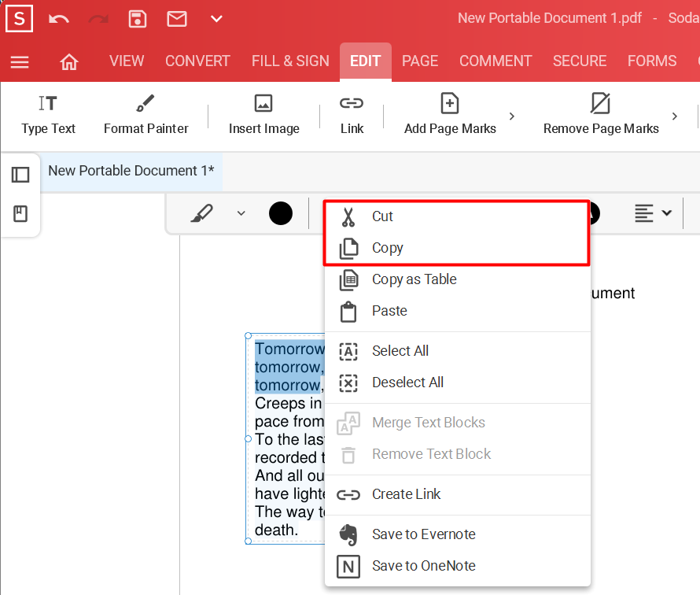This screenshot has height=595, width=700.
Task: Select the Format Painter tool
Action: click(146, 114)
